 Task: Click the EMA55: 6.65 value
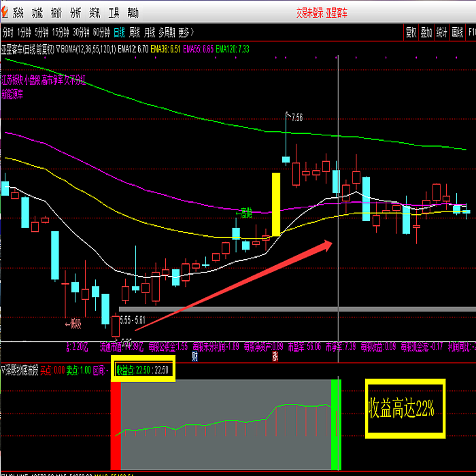tap(199, 49)
